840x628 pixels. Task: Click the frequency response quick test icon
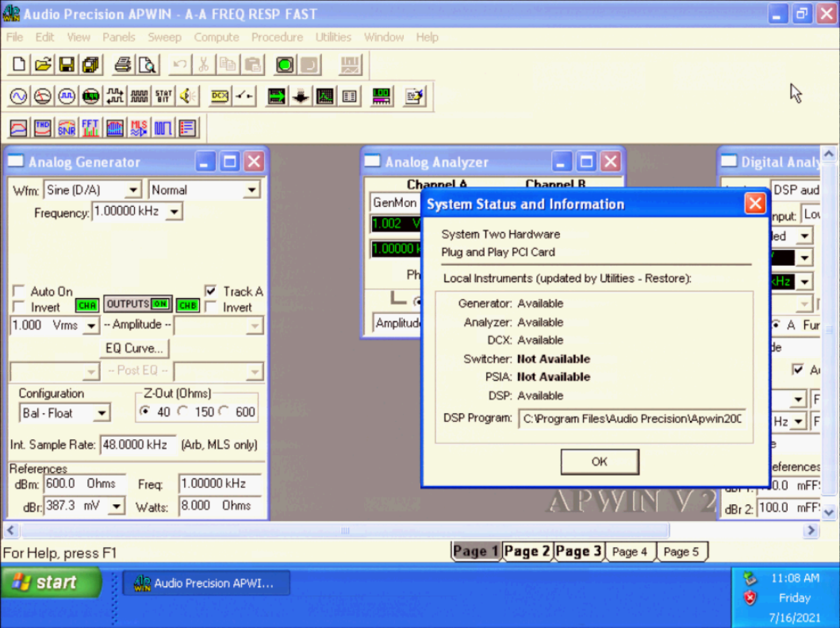(19, 128)
